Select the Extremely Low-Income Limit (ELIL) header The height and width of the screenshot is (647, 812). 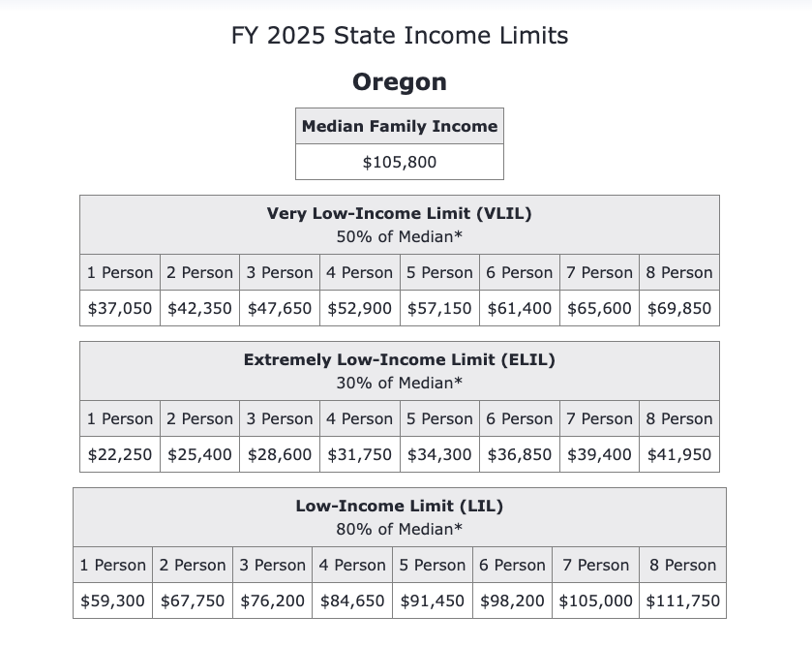(400, 359)
